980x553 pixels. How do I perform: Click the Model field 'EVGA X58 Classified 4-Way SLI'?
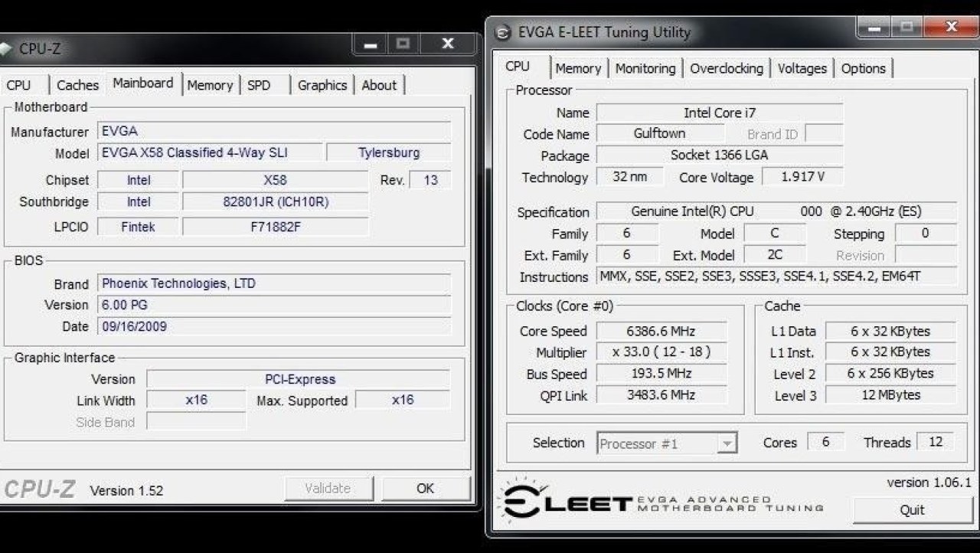click(210, 152)
